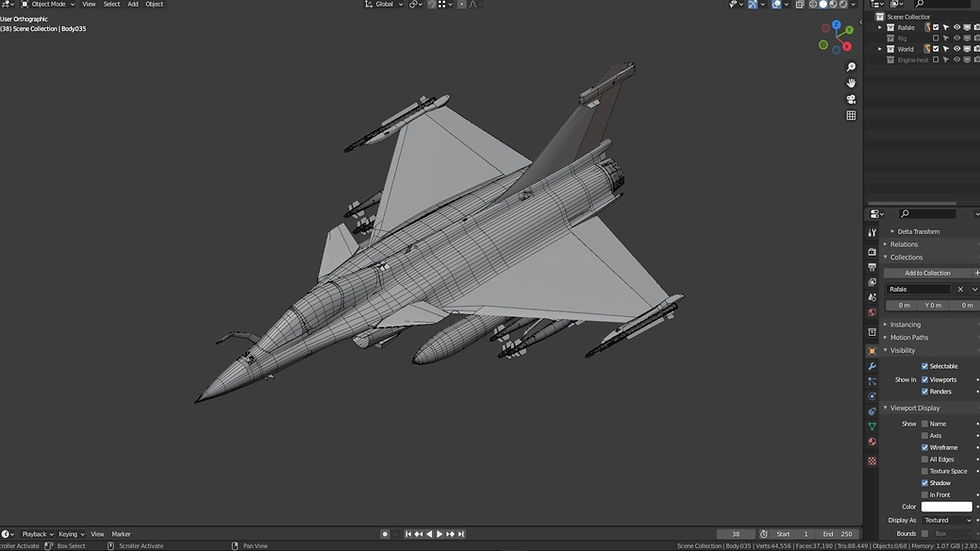Toggle camera view with the camera icon
The height and width of the screenshot is (551, 980).
point(851,99)
